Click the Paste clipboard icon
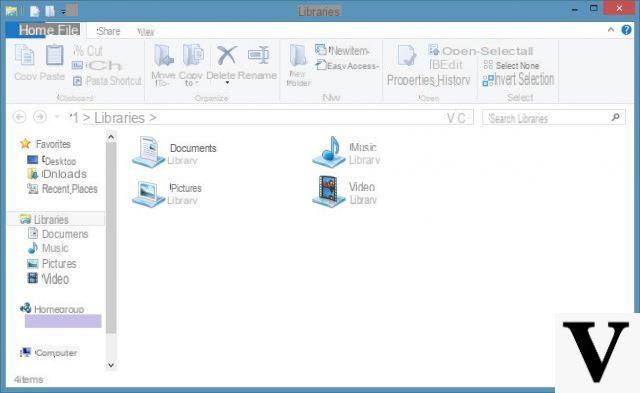 coord(54,55)
